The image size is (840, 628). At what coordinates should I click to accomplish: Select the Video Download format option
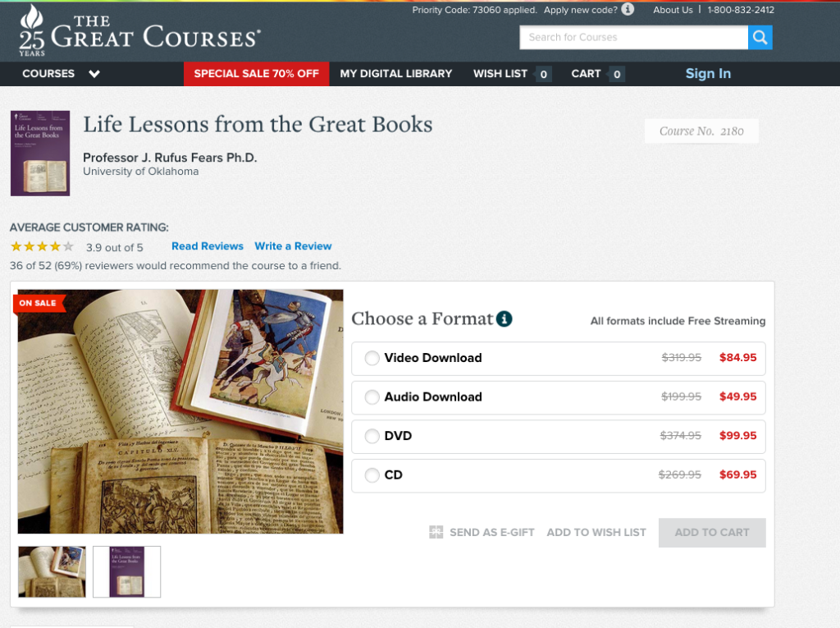(558, 358)
